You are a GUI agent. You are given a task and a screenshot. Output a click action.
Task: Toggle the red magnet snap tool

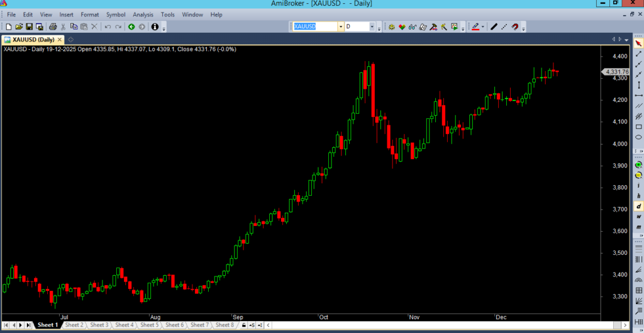click(x=514, y=26)
